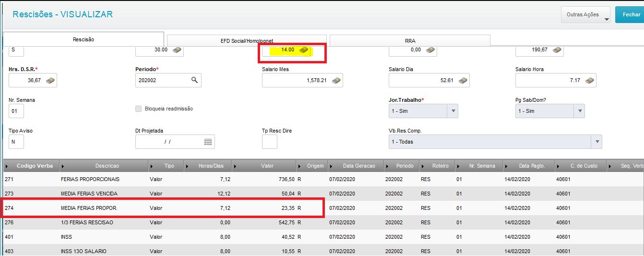Click the Fechar button
Screen dimensions: 644x256
[631, 15]
